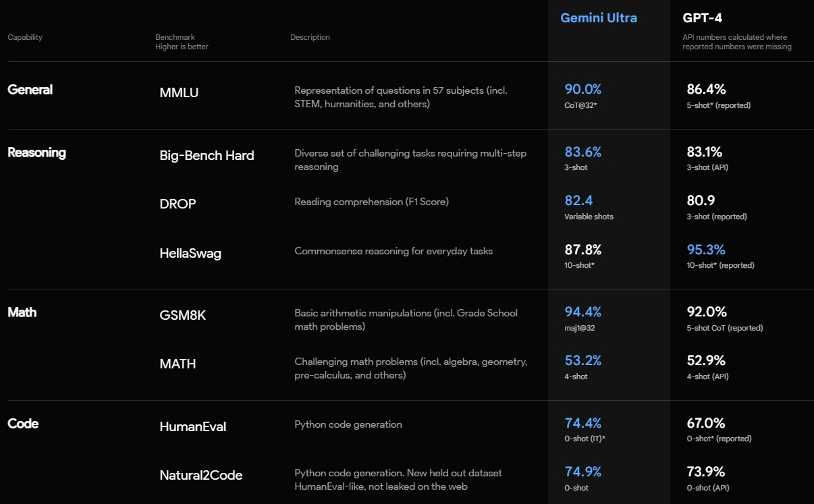Click the General capability heading
Viewport: 814px width, 504px height.
(30, 90)
